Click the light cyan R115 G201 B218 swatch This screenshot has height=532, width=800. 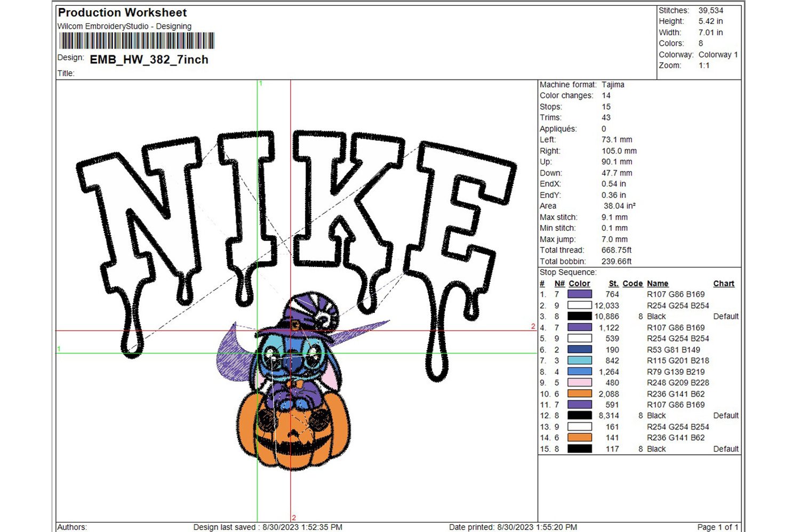point(579,360)
